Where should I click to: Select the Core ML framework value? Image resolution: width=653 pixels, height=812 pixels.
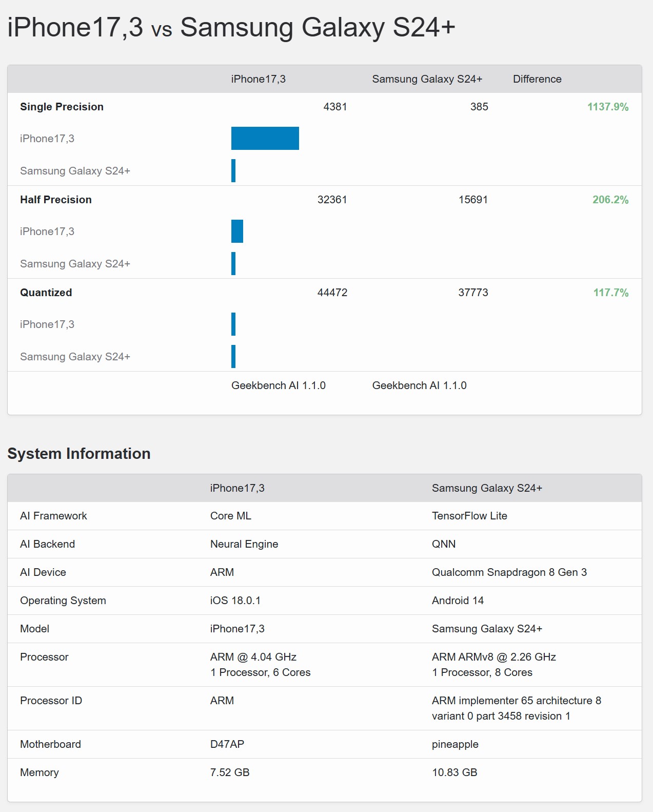[231, 516]
